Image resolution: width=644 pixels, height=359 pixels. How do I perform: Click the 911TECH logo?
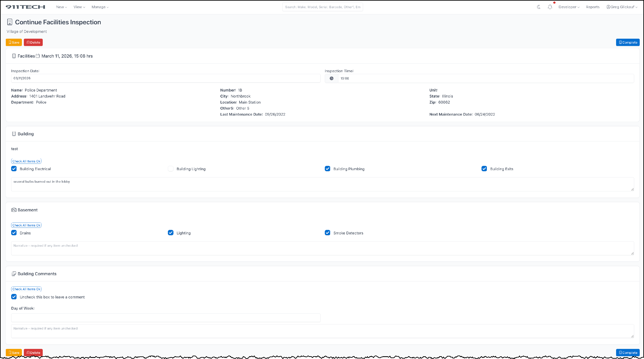pos(26,7)
